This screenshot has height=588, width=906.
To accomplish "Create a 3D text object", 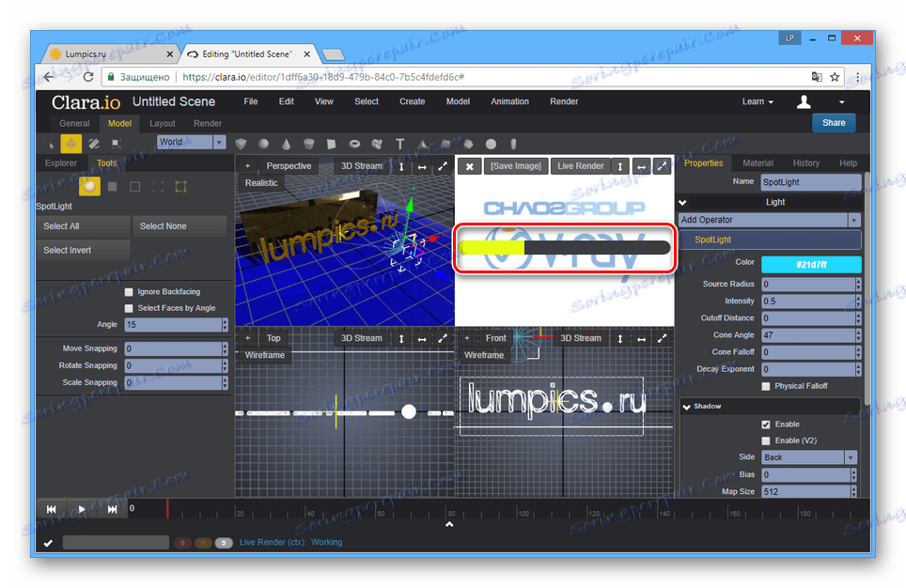I will click(x=399, y=144).
